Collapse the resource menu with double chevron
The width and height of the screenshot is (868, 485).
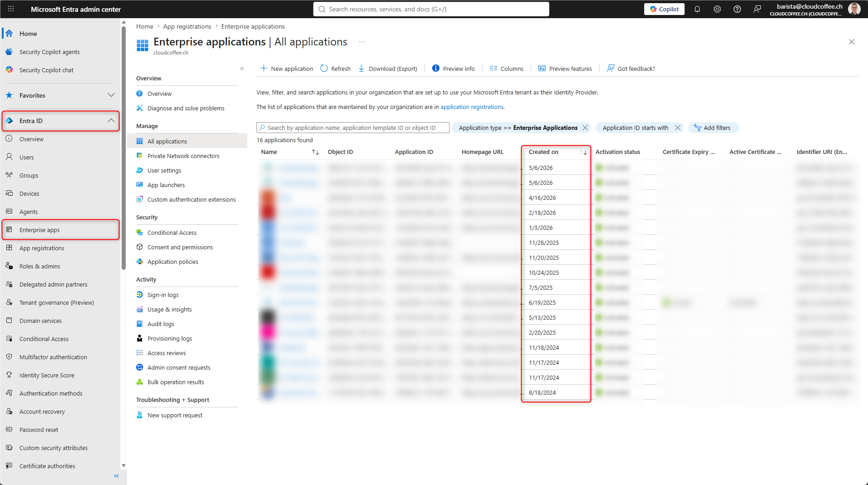(x=242, y=69)
